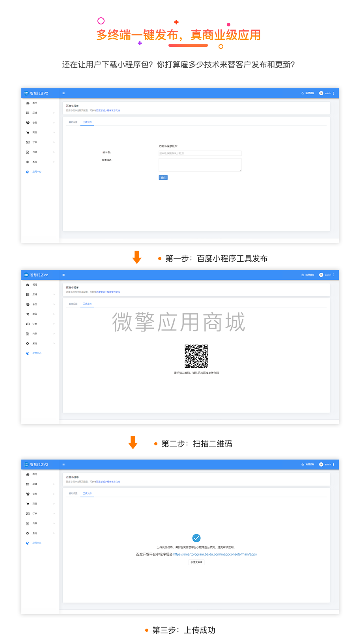Image resolution: width=357 pixels, height=644 pixels.
Task: Click the 店铺 grid icon in the version form screen
Action: pos(28,113)
